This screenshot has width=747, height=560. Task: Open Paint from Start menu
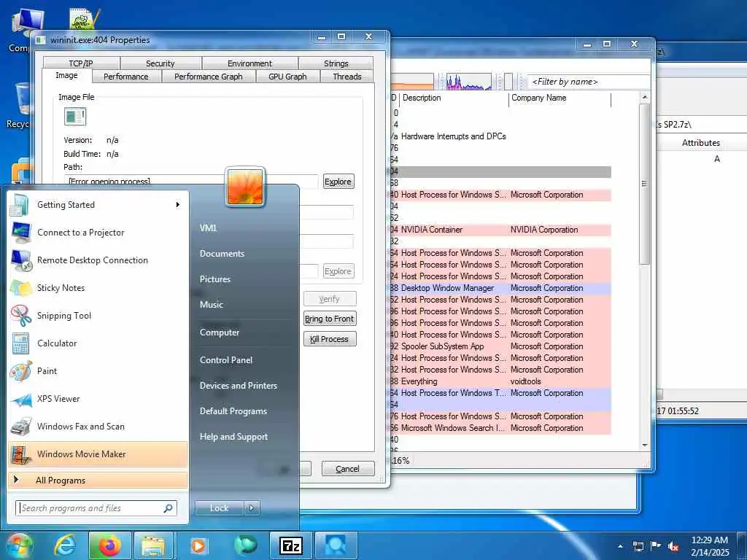(98, 370)
